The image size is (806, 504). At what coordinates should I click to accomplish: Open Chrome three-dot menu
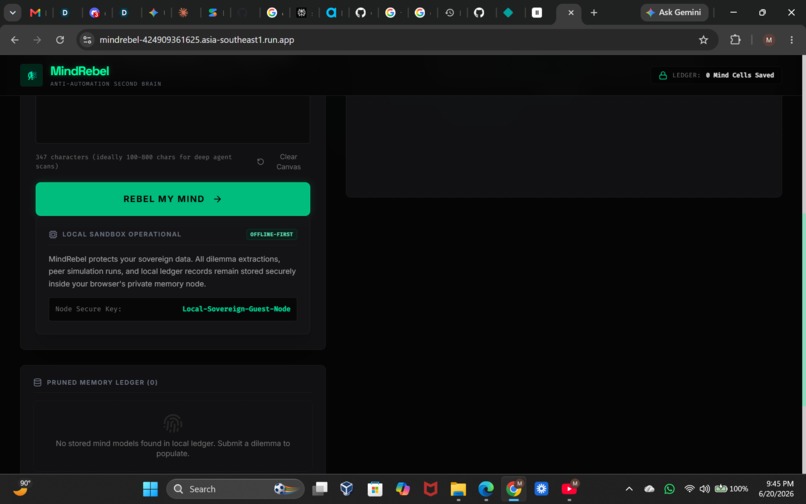coord(792,40)
